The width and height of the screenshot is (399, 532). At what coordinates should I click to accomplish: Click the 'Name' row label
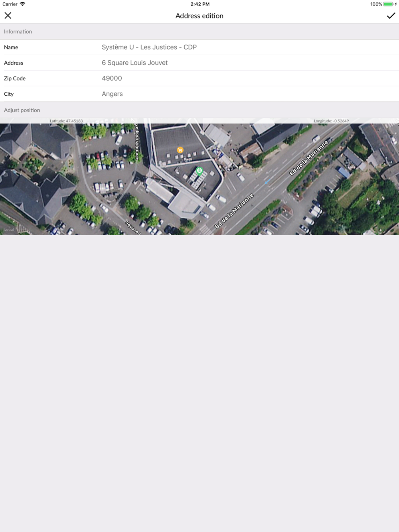click(11, 47)
